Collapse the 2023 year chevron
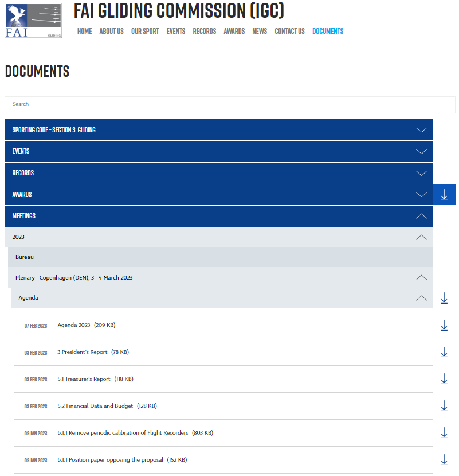The image size is (459, 476). pyautogui.click(x=421, y=237)
